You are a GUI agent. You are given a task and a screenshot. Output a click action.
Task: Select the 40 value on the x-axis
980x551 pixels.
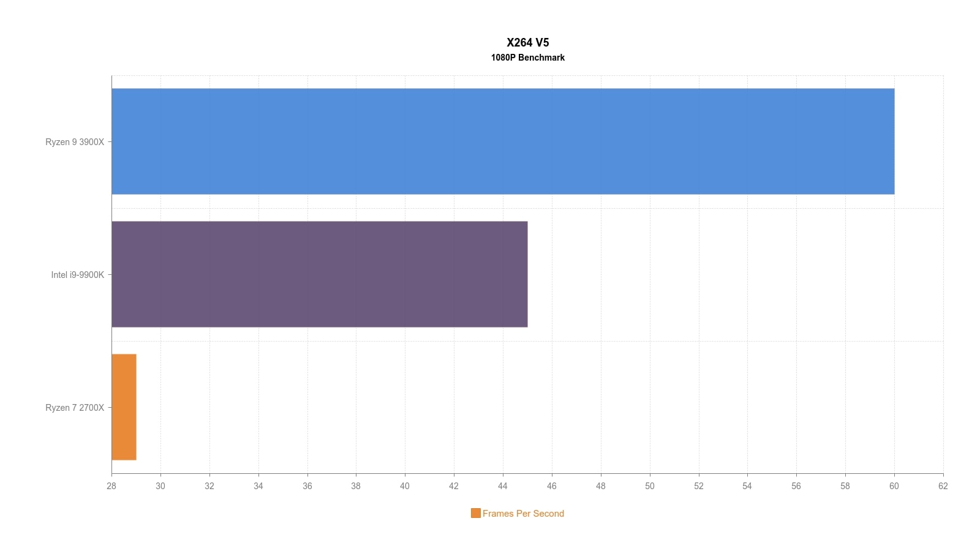click(x=405, y=486)
